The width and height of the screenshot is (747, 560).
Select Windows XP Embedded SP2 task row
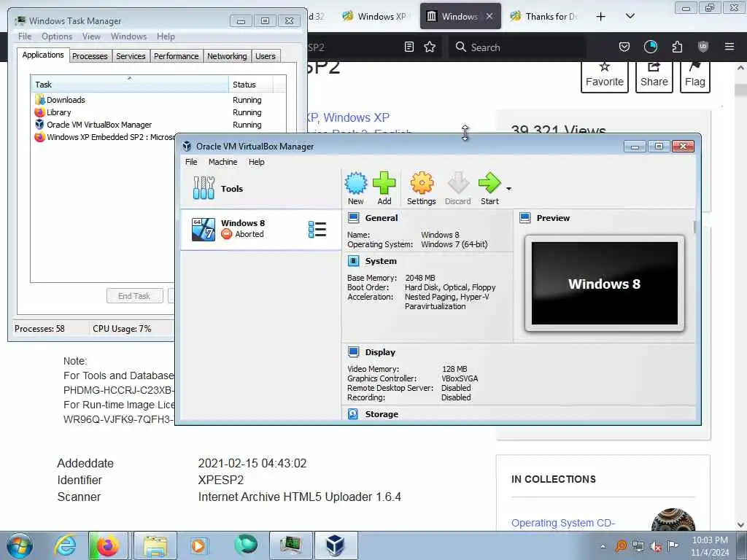(x=104, y=137)
